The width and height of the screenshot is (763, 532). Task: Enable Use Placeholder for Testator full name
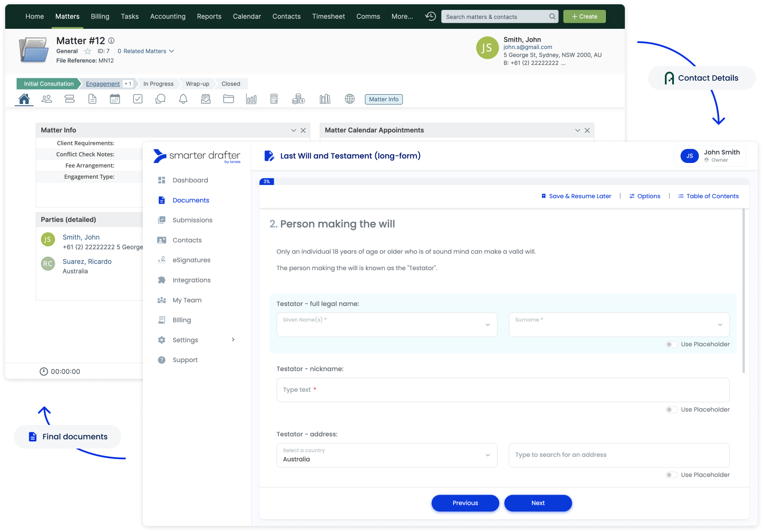[671, 344]
